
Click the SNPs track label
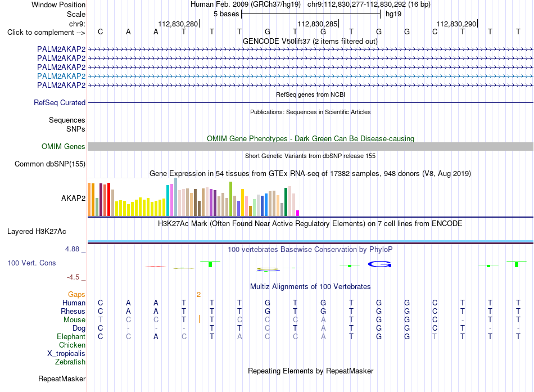tap(76, 129)
